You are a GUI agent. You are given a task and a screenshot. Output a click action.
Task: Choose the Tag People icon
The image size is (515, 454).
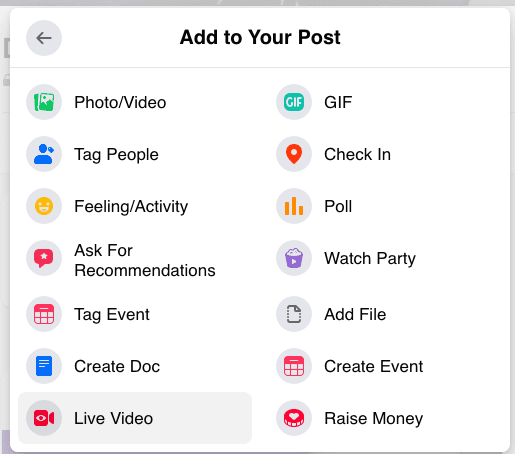44,154
